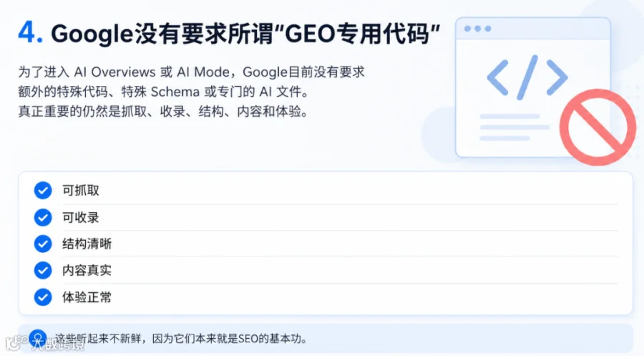The image size is (644, 356).
Task: Toggle the checkmark next to 结构清晰
Action: pos(43,244)
